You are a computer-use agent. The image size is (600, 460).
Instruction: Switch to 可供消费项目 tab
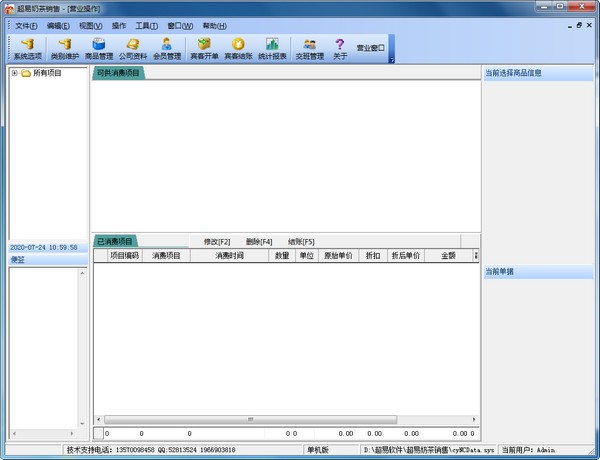coord(118,73)
